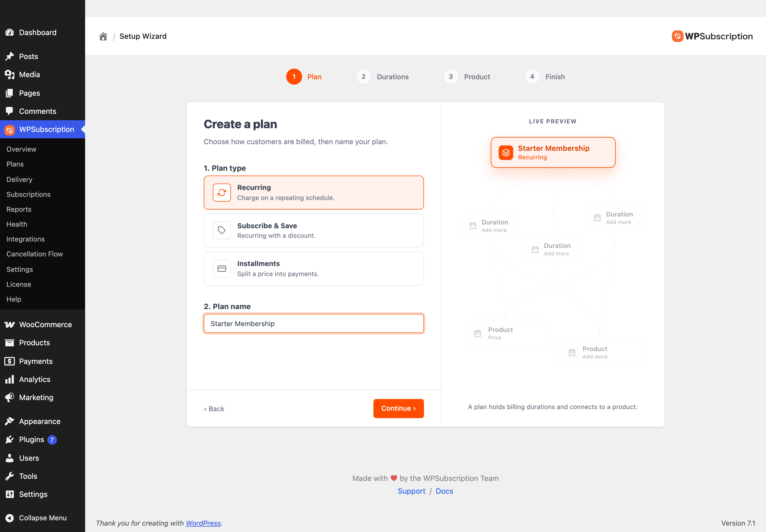Jump to step 2 Durations
The image size is (766, 532).
click(x=382, y=77)
